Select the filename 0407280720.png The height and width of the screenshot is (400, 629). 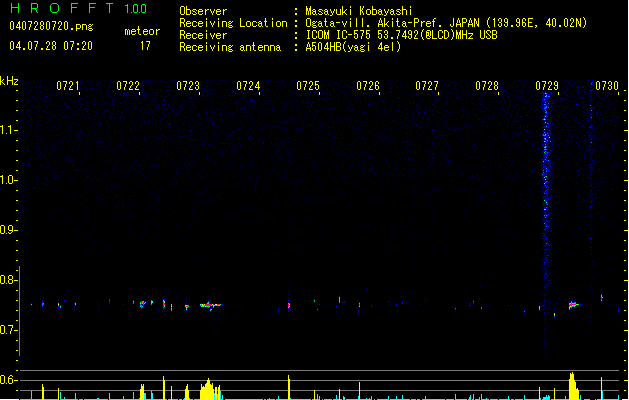pyautogui.click(x=51, y=26)
